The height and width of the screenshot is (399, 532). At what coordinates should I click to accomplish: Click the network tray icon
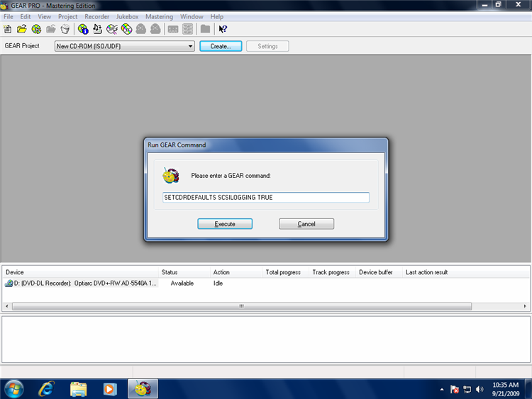coord(467,390)
